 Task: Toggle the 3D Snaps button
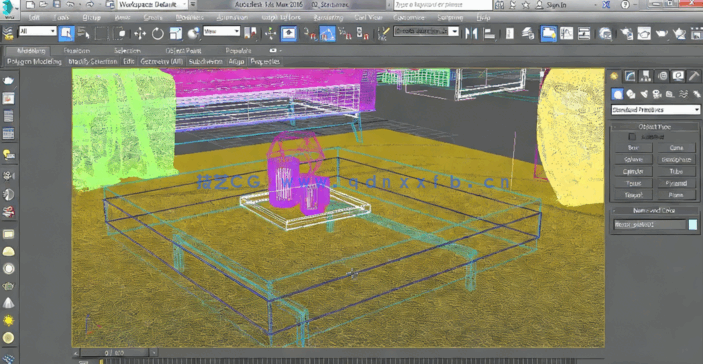(310, 34)
